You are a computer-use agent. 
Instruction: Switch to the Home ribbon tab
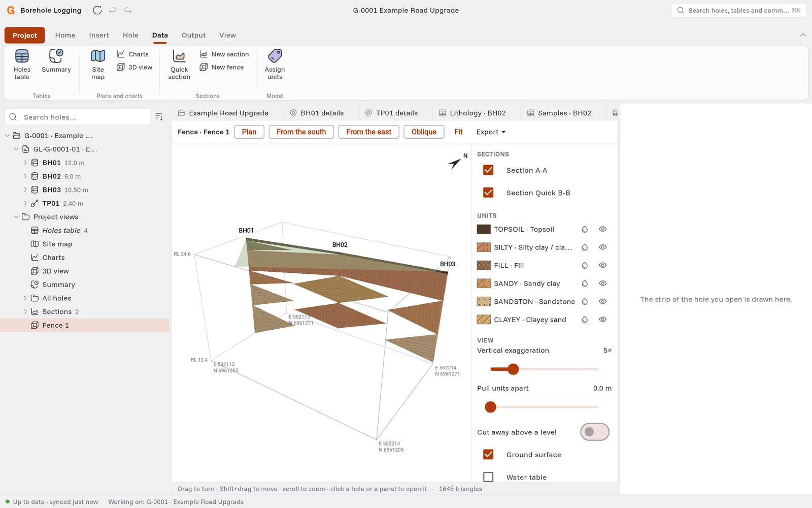(x=65, y=35)
